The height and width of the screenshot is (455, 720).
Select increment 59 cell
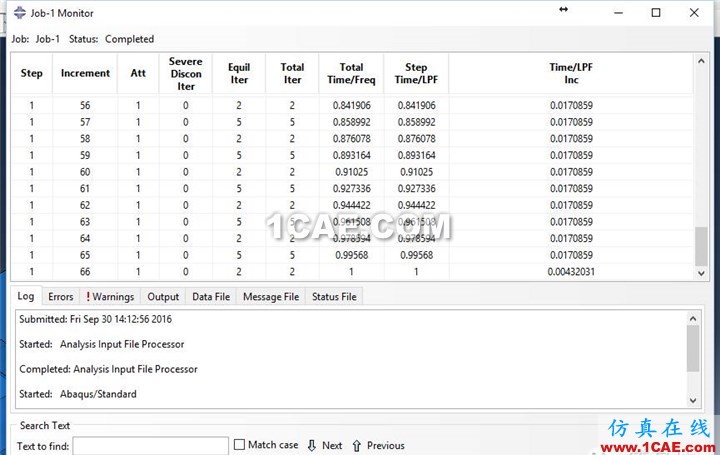85,155
